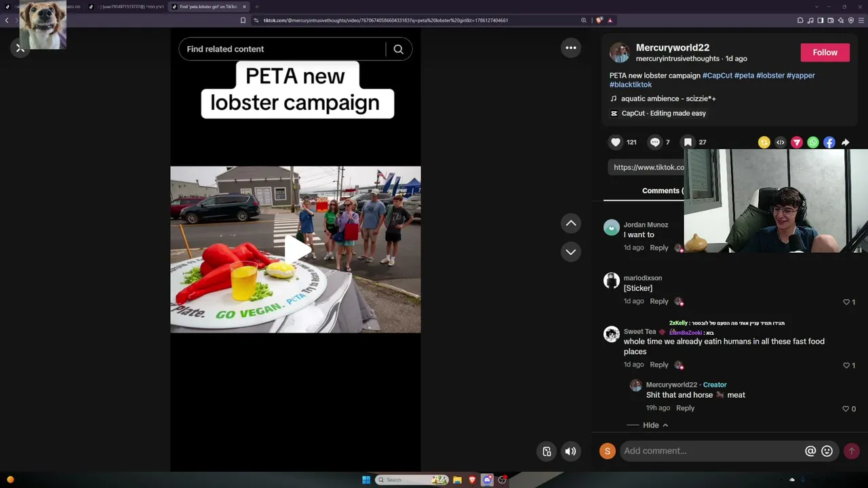Open the #lobster hashtag
868x488 pixels.
coord(770,75)
